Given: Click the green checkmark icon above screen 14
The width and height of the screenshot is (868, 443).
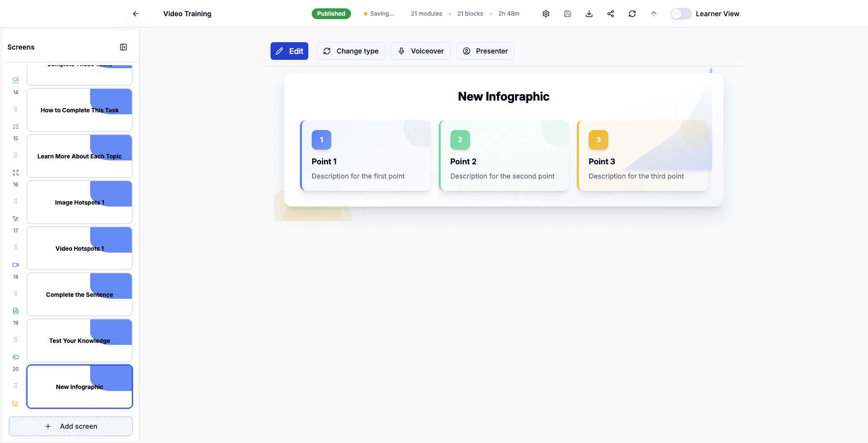Looking at the screenshot, I should tap(15, 80).
